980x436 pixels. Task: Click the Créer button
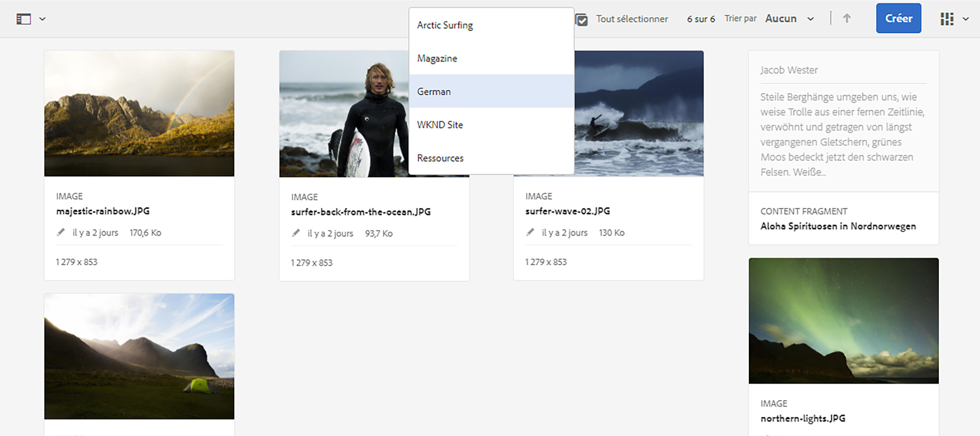coord(898,18)
